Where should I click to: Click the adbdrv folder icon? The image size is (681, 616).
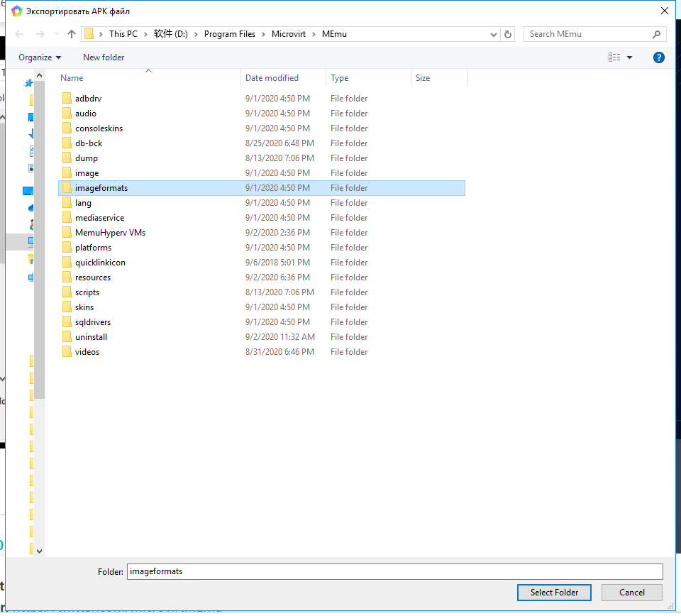click(67, 99)
